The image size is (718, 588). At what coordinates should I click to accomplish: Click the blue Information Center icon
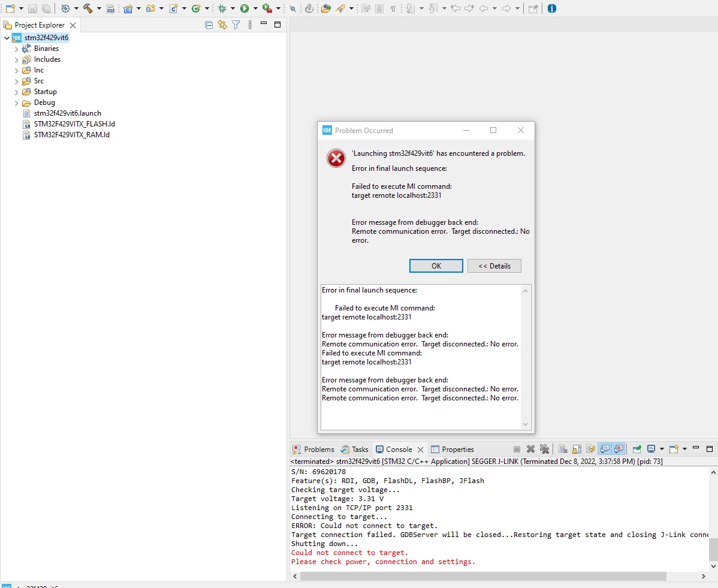click(552, 8)
